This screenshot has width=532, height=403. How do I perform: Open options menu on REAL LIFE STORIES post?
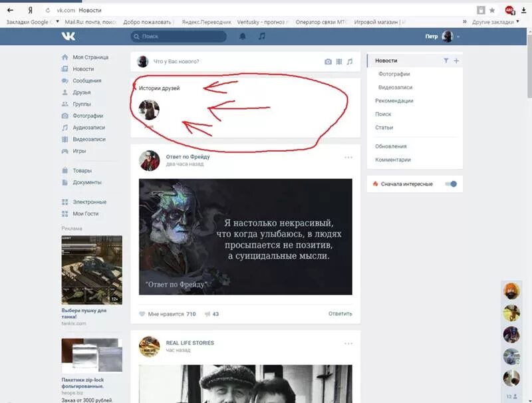point(348,344)
